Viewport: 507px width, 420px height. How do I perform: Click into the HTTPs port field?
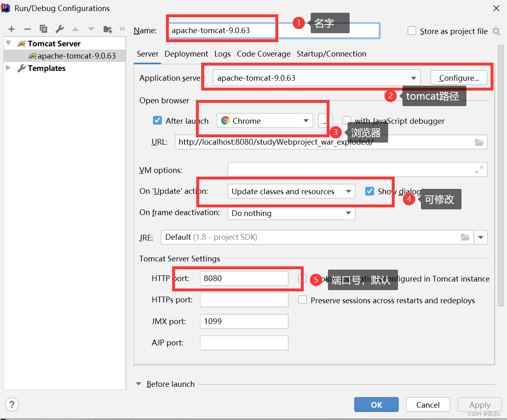pos(244,300)
